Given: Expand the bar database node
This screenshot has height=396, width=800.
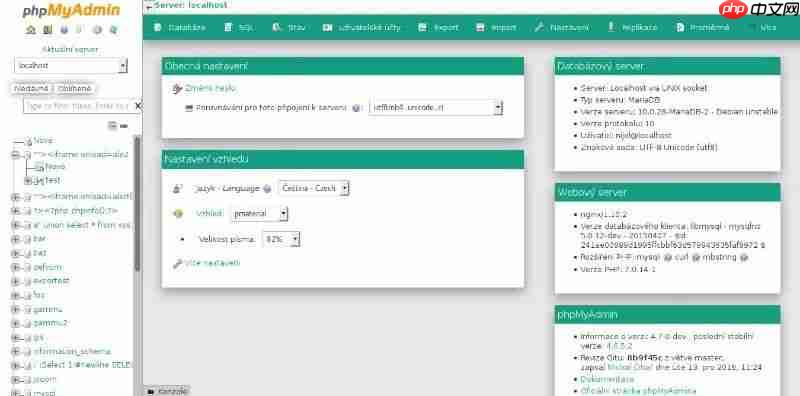Looking at the screenshot, I should click(15, 239).
